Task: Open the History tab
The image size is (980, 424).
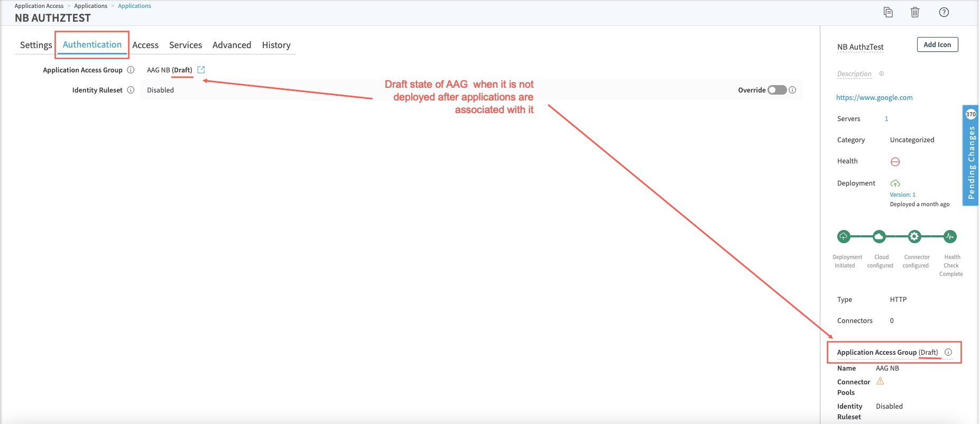Action: 276,45
